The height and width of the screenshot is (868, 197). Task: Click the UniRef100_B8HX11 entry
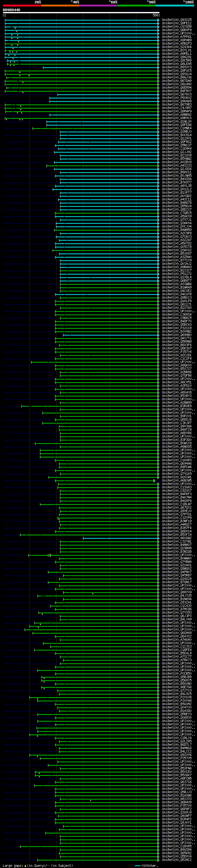tap(177, 172)
